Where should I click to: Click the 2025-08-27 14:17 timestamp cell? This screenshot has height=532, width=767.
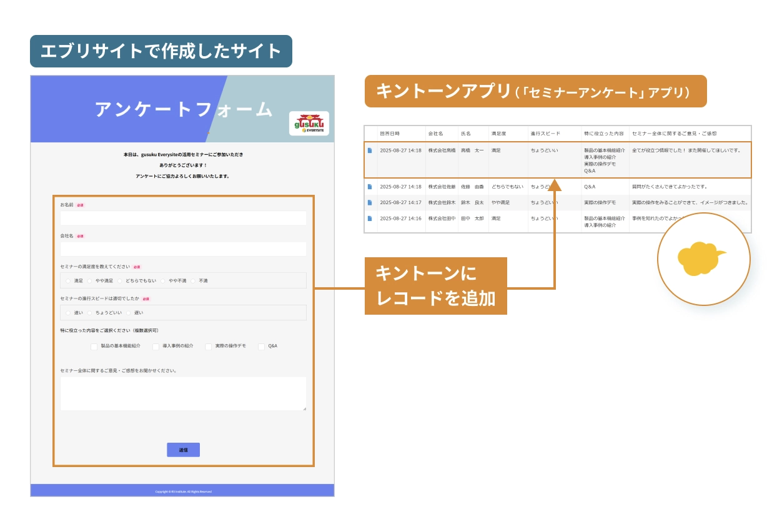(400, 202)
